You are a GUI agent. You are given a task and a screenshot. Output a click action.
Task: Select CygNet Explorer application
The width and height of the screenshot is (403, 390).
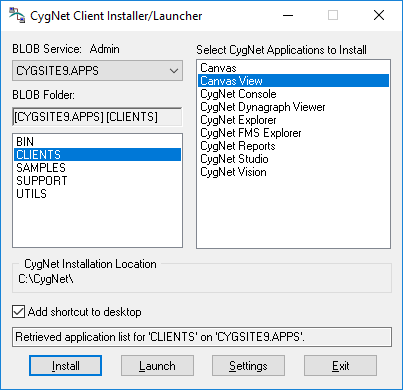click(293, 120)
